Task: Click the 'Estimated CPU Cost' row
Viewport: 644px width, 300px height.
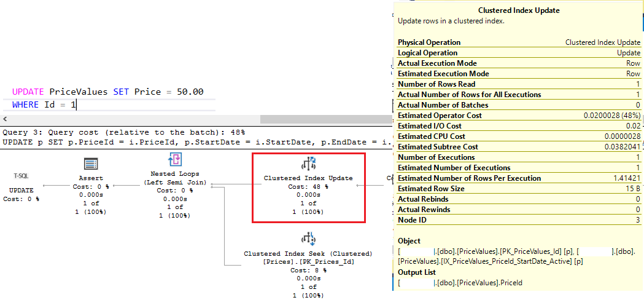Action: click(x=519, y=136)
